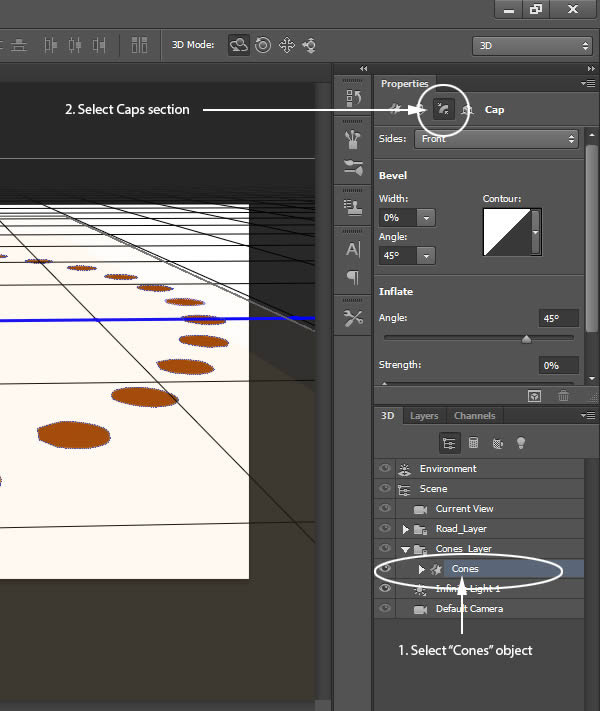Pick the Drag 3D object tool
The image size is (600, 711).
pos(287,45)
